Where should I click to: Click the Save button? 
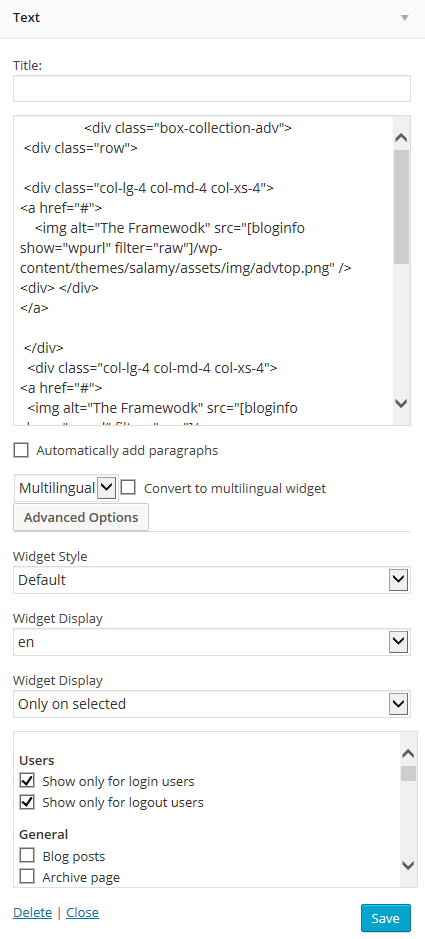pos(386,918)
